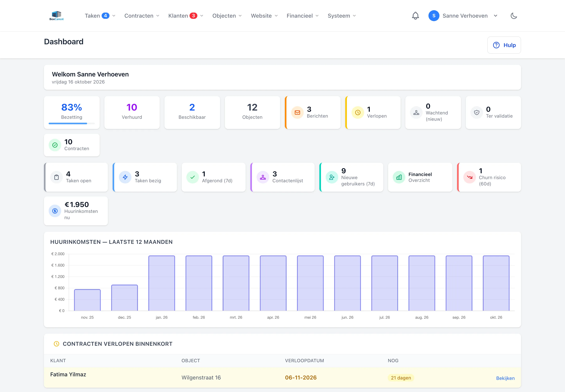Screen dimensions: 565x392
Task: Click the Afgerond (7d) checkmark icon
Action: click(x=192, y=177)
